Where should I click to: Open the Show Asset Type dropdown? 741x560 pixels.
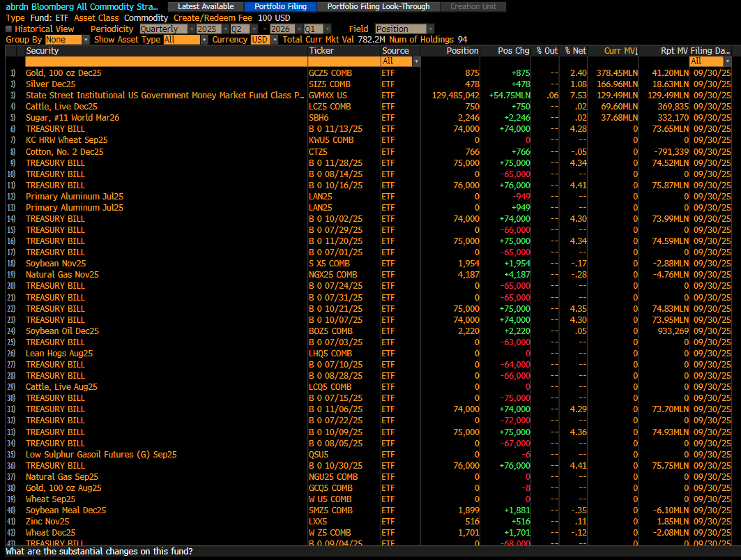(185, 40)
